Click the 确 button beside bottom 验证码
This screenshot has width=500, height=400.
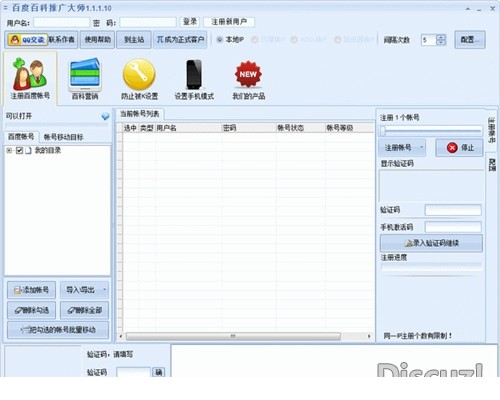click(x=159, y=372)
